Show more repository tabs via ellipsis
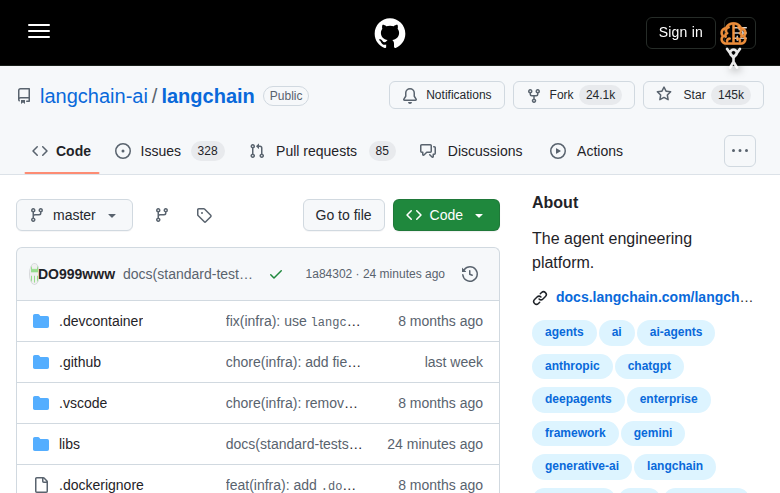 click(740, 151)
